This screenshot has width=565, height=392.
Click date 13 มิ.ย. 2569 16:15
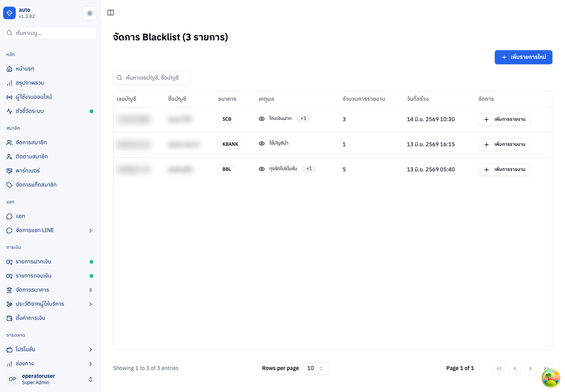click(431, 144)
